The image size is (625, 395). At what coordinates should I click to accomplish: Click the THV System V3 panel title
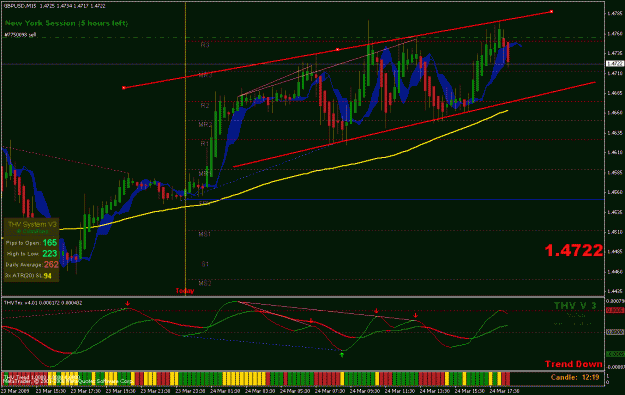pyautogui.click(x=32, y=225)
